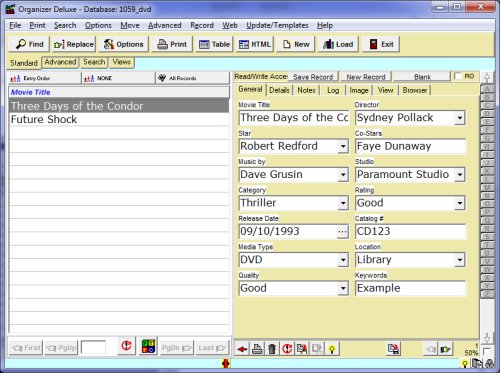500x373 pixels.
Task: Expand the Star dropdown
Action: click(x=343, y=146)
